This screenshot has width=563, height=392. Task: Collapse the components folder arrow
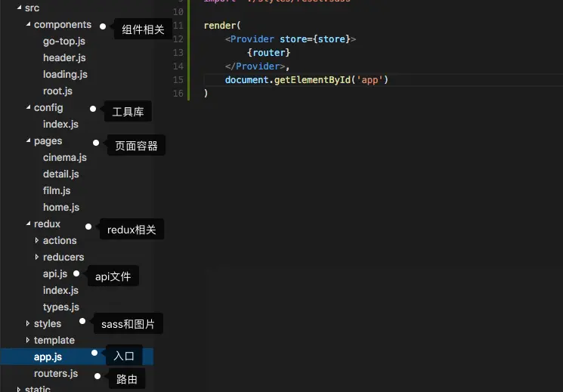28,24
